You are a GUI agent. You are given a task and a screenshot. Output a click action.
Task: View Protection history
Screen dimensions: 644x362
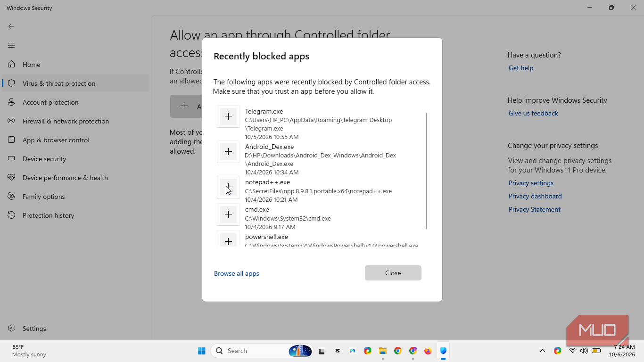75,215
